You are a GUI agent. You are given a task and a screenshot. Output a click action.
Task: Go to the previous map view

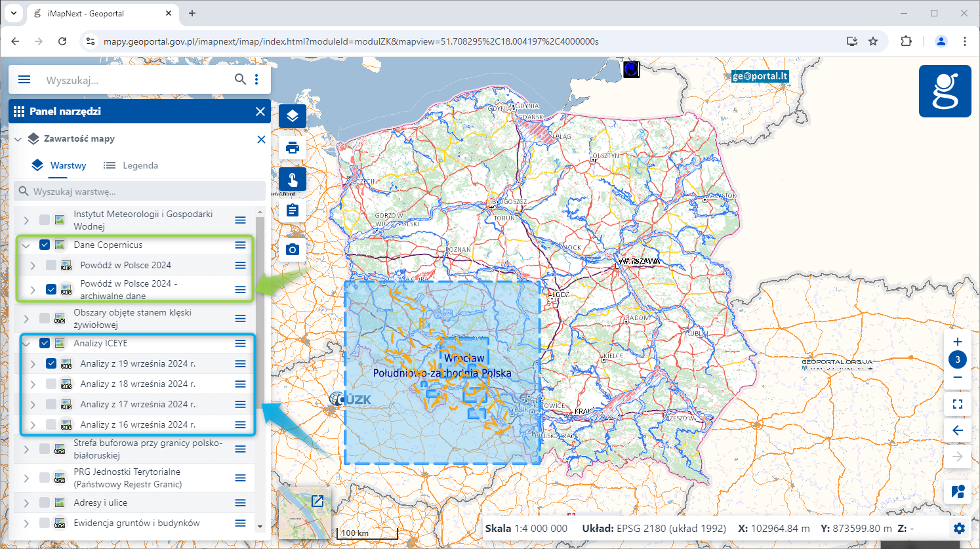(x=958, y=430)
